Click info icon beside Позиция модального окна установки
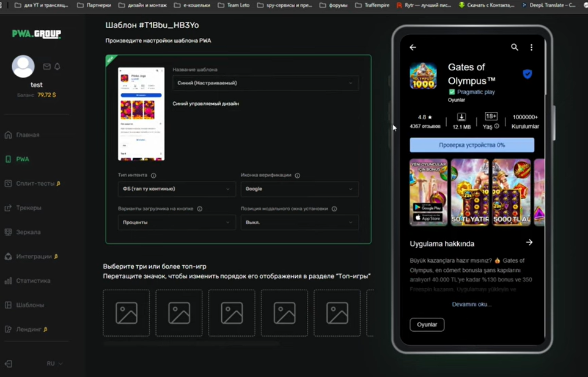The width and height of the screenshot is (588, 377). [x=334, y=209]
